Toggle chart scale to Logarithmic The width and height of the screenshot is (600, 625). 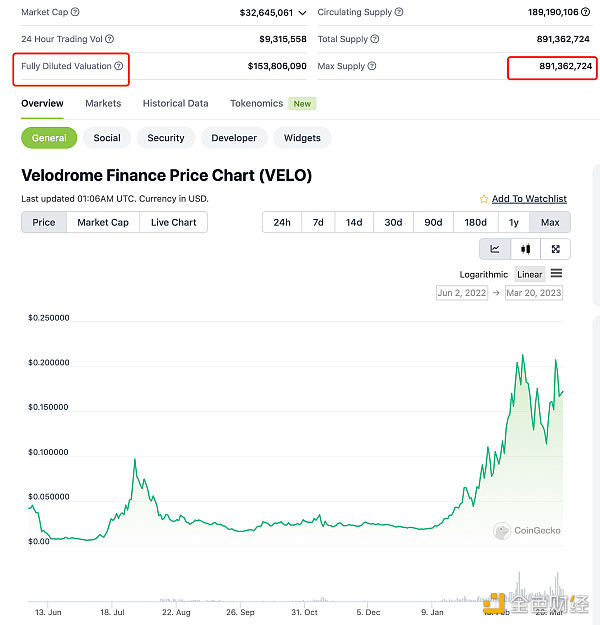pyautogui.click(x=484, y=274)
